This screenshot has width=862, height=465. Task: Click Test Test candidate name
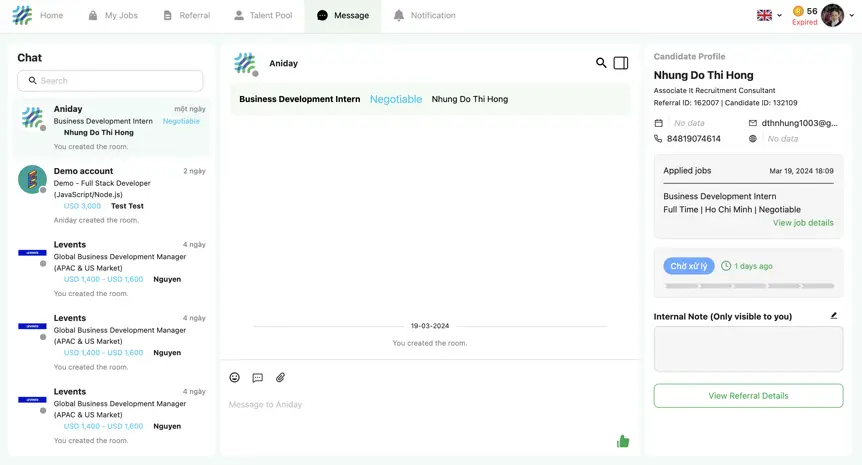pos(127,206)
